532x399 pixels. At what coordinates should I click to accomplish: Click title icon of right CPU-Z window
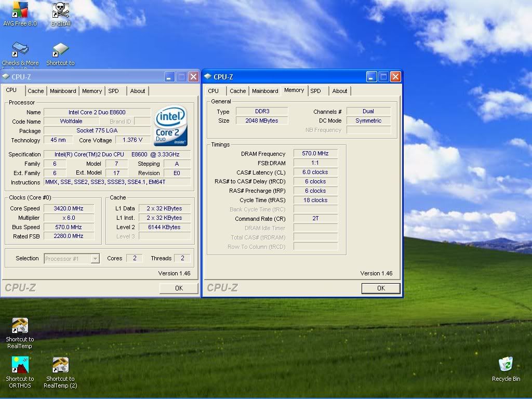coord(208,77)
